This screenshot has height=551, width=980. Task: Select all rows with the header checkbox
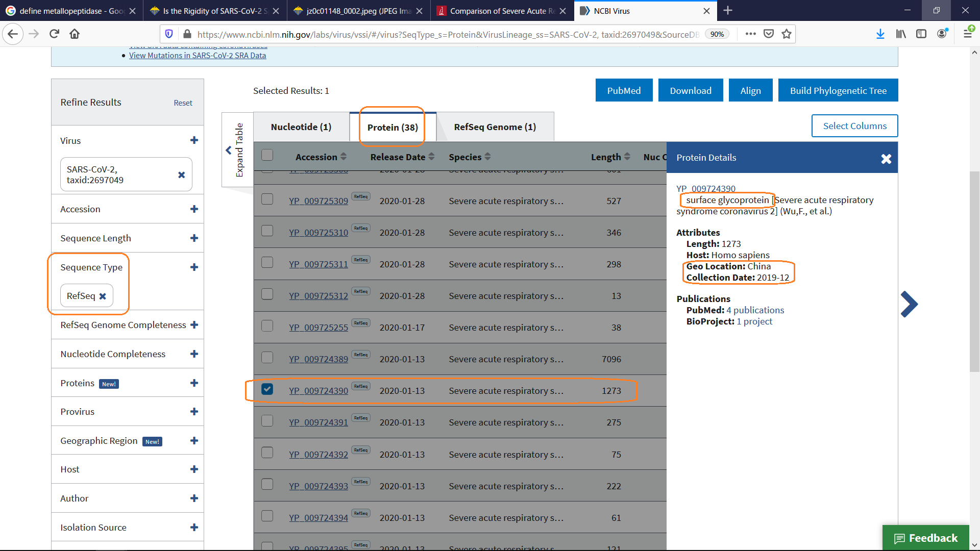tap(267, 155)
